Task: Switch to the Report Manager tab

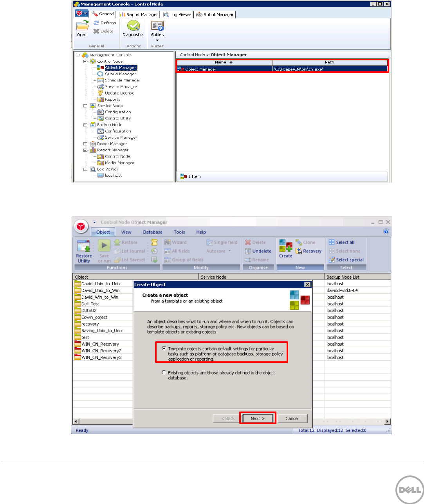Action: pyautogui.click(x=139, y=15)
